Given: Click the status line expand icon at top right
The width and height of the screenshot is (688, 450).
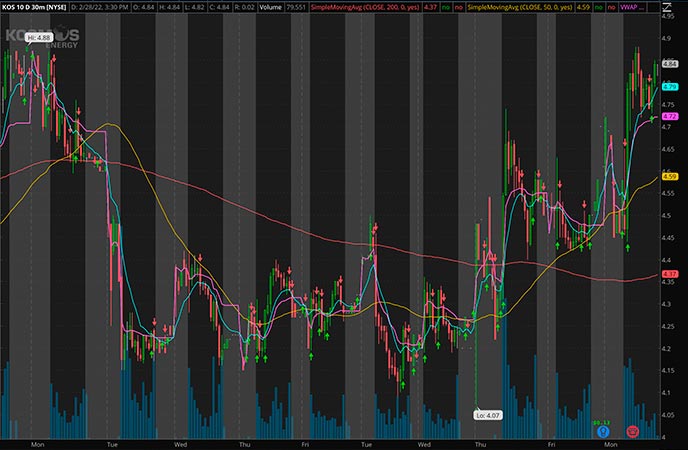Looking at the screenshot, I should [x=666, y=7].
